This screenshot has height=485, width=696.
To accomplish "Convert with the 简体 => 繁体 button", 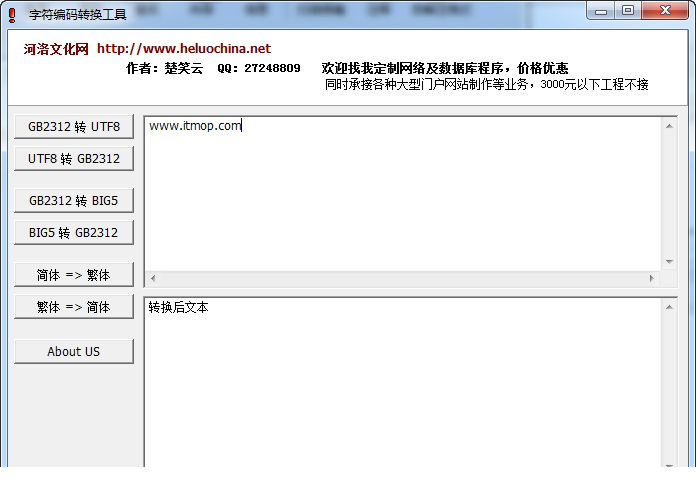I will pos(74,275).
